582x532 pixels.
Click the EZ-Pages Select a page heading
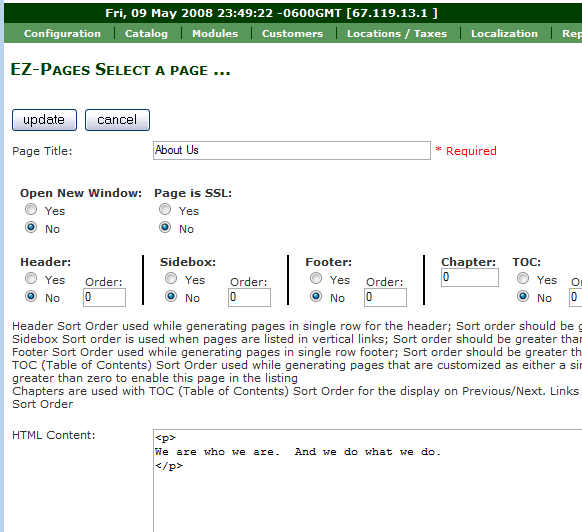click(x=121, y=70)
